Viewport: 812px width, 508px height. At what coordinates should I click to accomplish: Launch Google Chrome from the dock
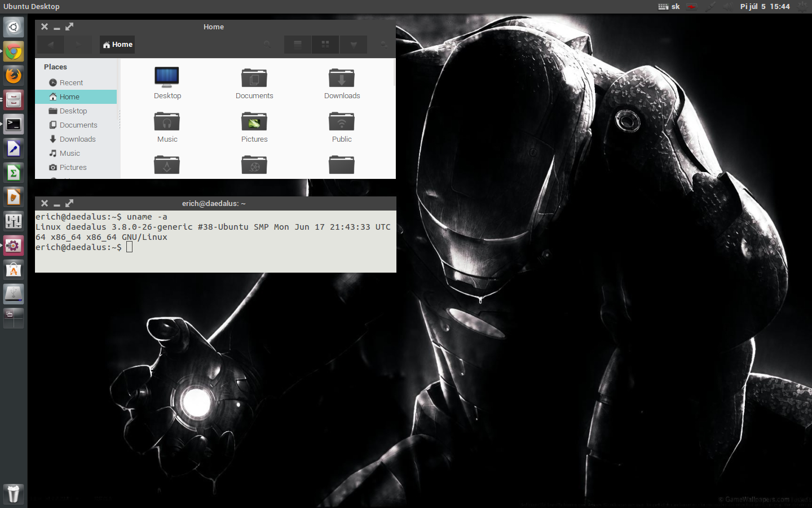(14, 52)
